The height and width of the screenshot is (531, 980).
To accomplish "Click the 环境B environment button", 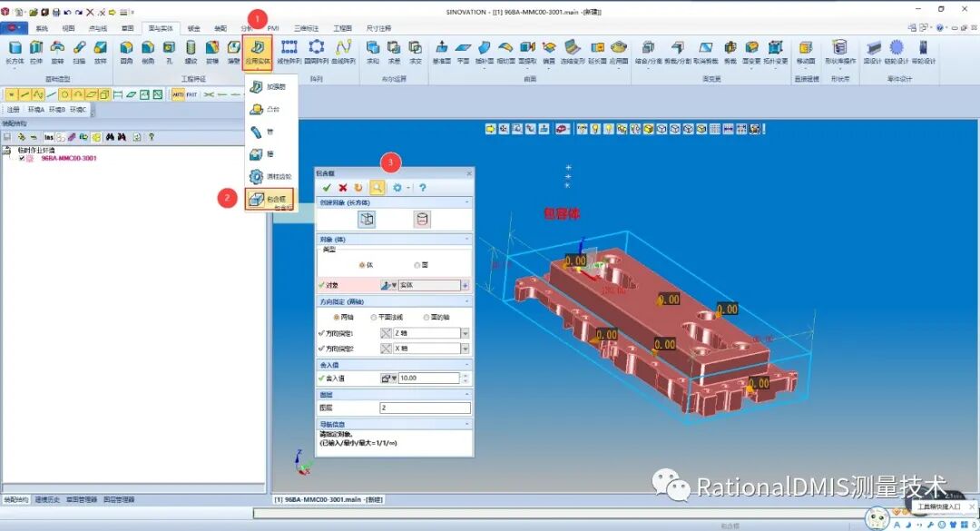I will point(57,110).
